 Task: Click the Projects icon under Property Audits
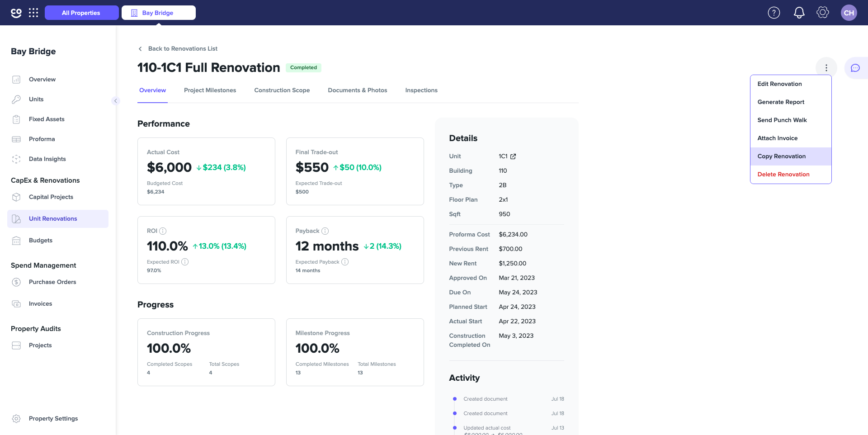(16, 345)
